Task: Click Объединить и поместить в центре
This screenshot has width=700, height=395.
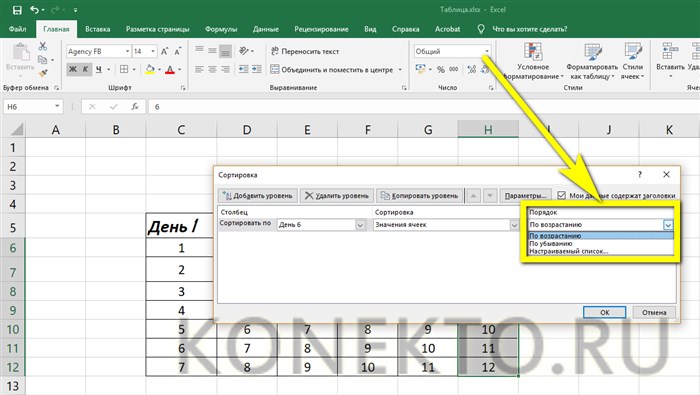Action: [x=332, y=70]
